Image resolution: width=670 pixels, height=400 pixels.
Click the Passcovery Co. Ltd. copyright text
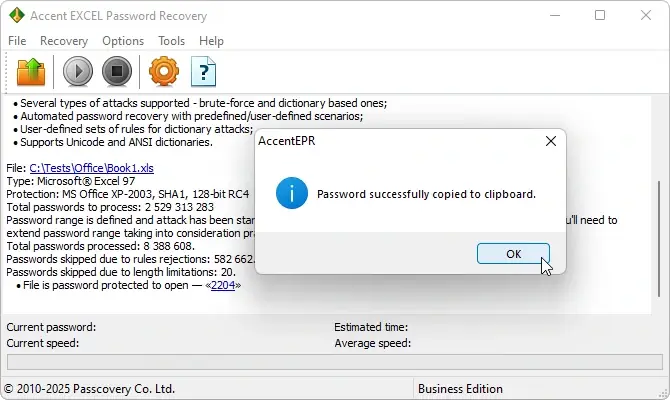[89, 389]
